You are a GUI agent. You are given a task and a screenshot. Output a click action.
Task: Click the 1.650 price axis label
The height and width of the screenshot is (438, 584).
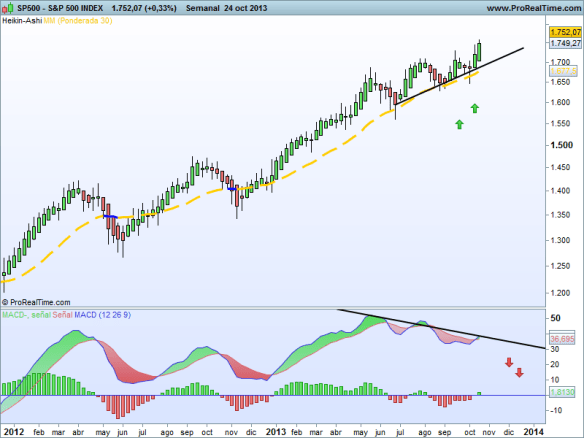pos(560,82)
